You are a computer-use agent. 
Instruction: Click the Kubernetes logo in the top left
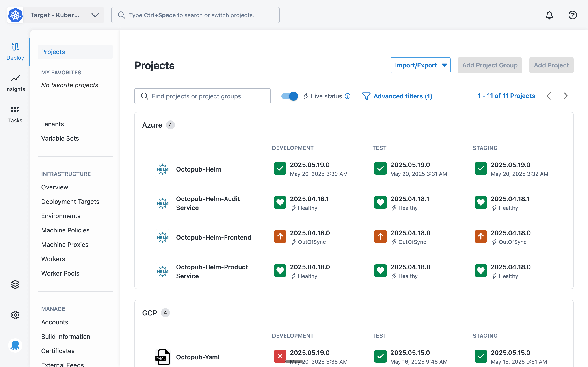click(15, 15)
